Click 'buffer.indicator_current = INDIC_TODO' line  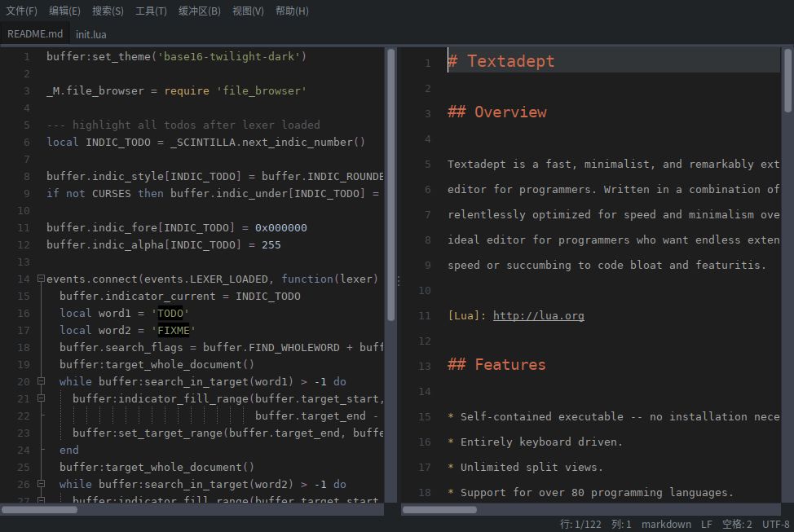click(180, 296)
